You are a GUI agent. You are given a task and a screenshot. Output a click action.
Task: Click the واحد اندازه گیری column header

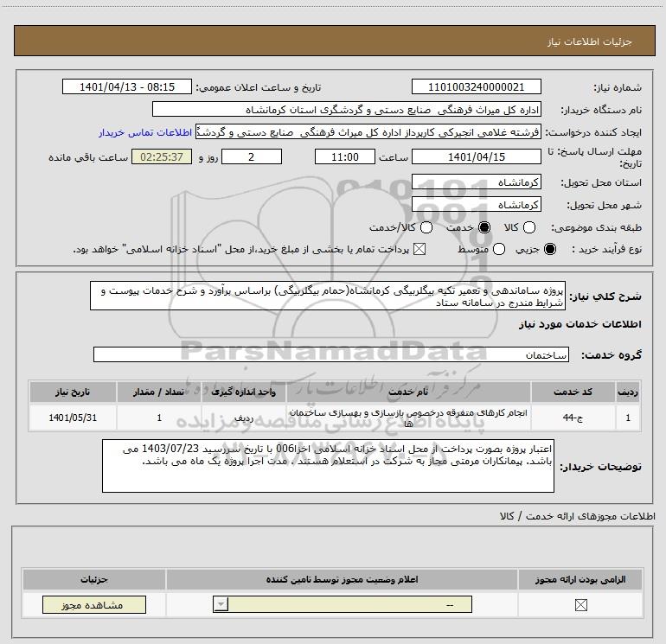[243, 392]
